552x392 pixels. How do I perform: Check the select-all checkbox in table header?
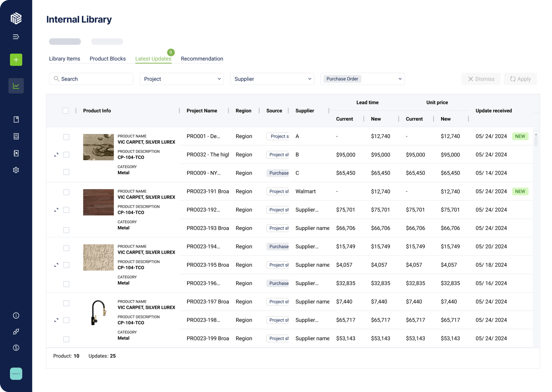(66, 110)
